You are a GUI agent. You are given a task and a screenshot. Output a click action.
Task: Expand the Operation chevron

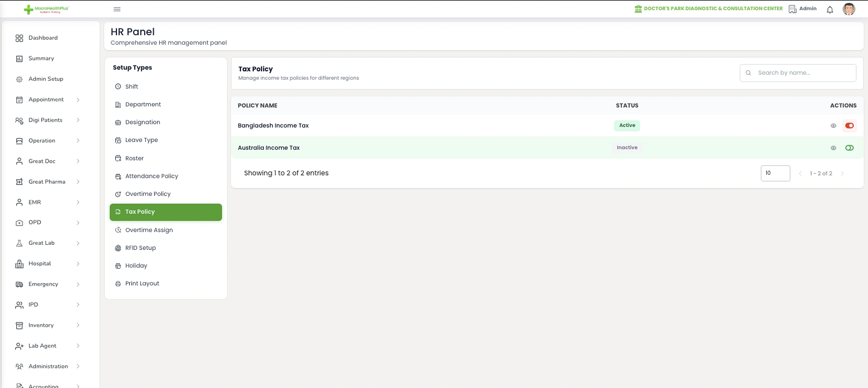pos(78,141)
